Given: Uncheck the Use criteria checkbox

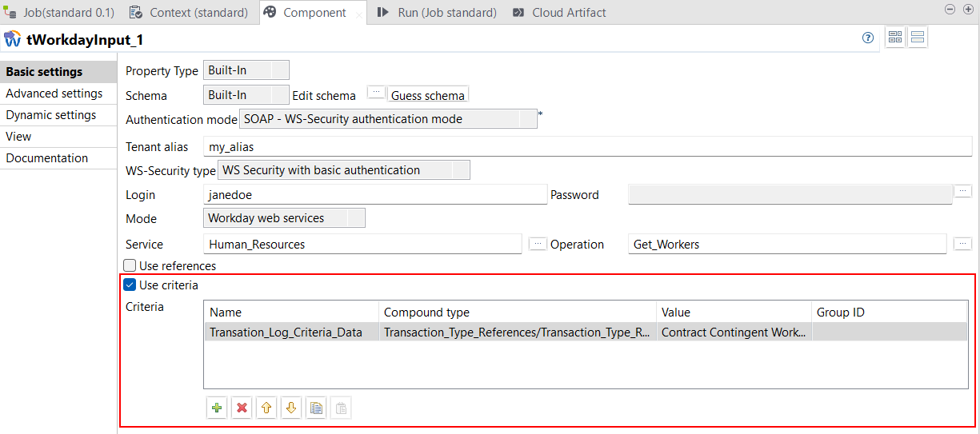Looking at the screenshot, I should pyautogui.click(x=130, y=285).
